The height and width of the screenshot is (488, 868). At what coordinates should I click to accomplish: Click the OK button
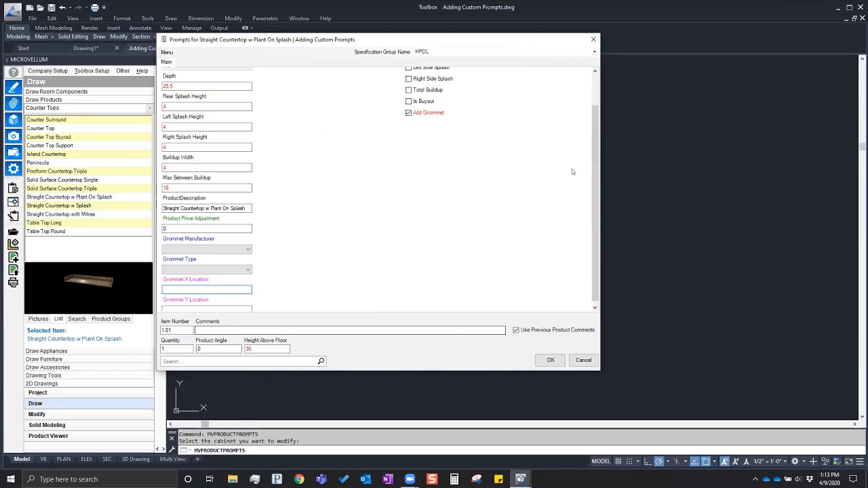(x=551, y=360)
